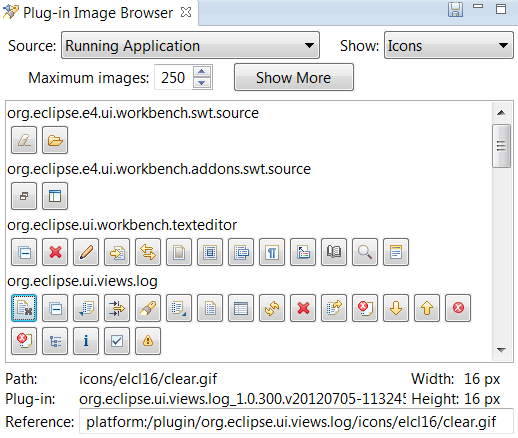
Task: Click the scrollbar down arrow in image list
Action: coord(501,350)
